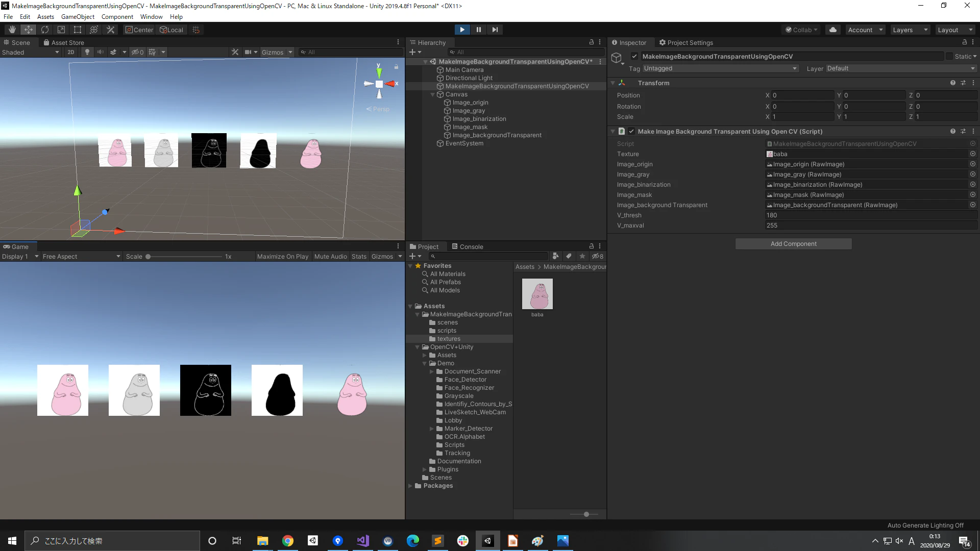Open the cloud services icon

click(833, 30)
